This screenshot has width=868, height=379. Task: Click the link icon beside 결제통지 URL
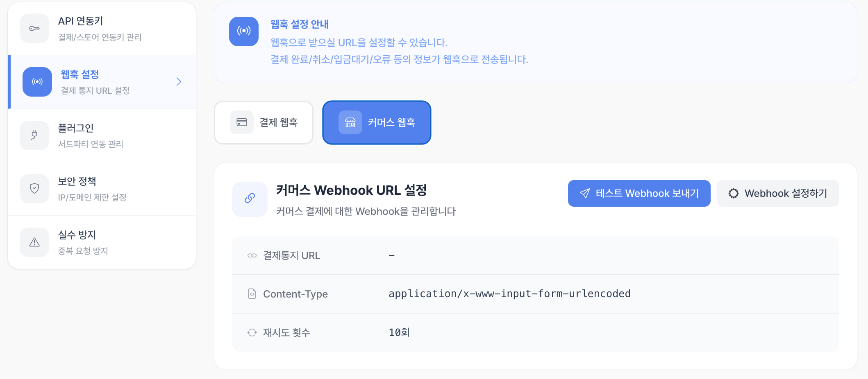tap(252, 255)
